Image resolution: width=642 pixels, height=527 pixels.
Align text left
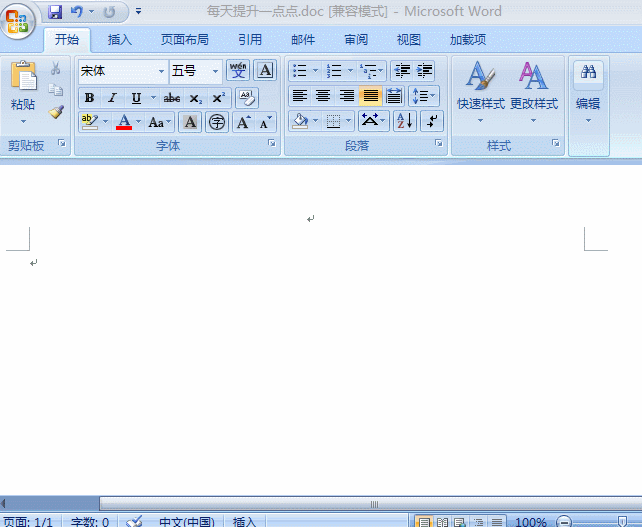pos(300,96)
